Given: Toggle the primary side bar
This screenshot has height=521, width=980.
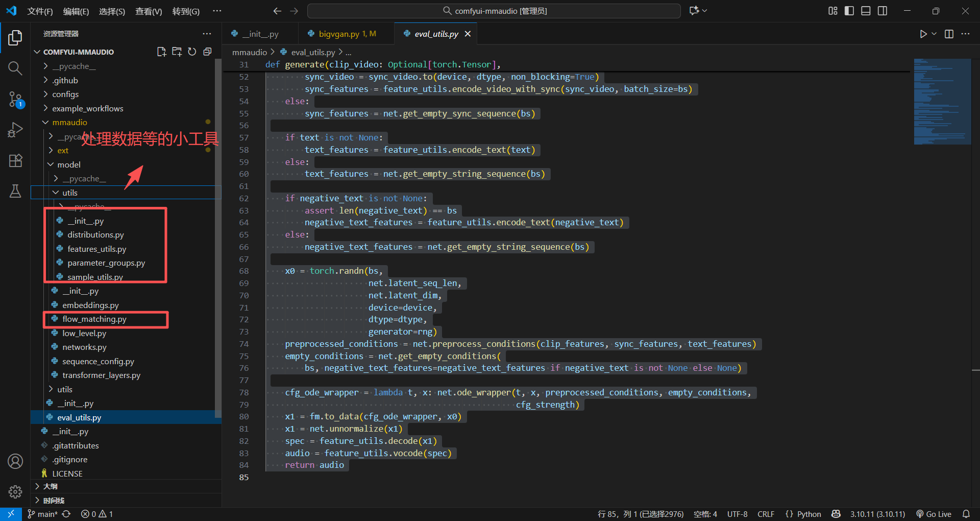Looking at the screenshot, I should (849, 11).
